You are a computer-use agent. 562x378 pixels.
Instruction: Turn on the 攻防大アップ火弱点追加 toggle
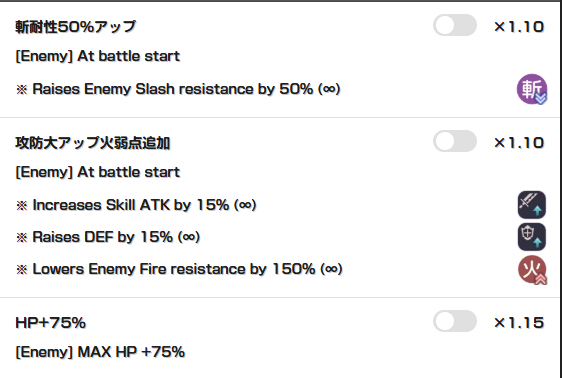tap(455, 141)
